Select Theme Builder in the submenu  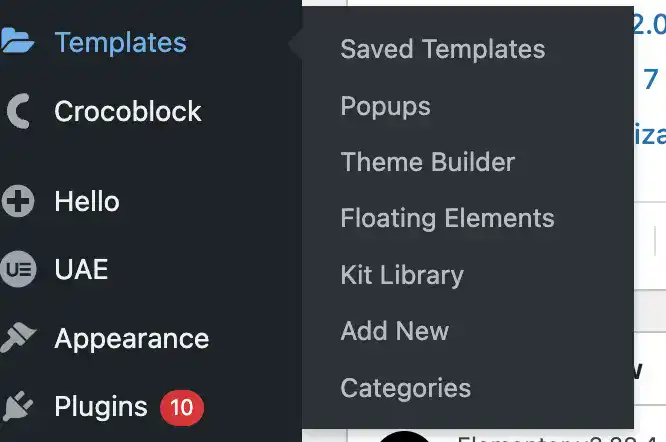(428, 162)
